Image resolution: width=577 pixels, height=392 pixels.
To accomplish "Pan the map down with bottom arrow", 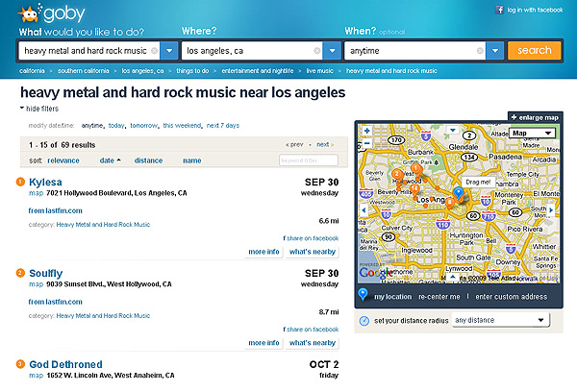I will pyautogui.click(x=453, y=277).
